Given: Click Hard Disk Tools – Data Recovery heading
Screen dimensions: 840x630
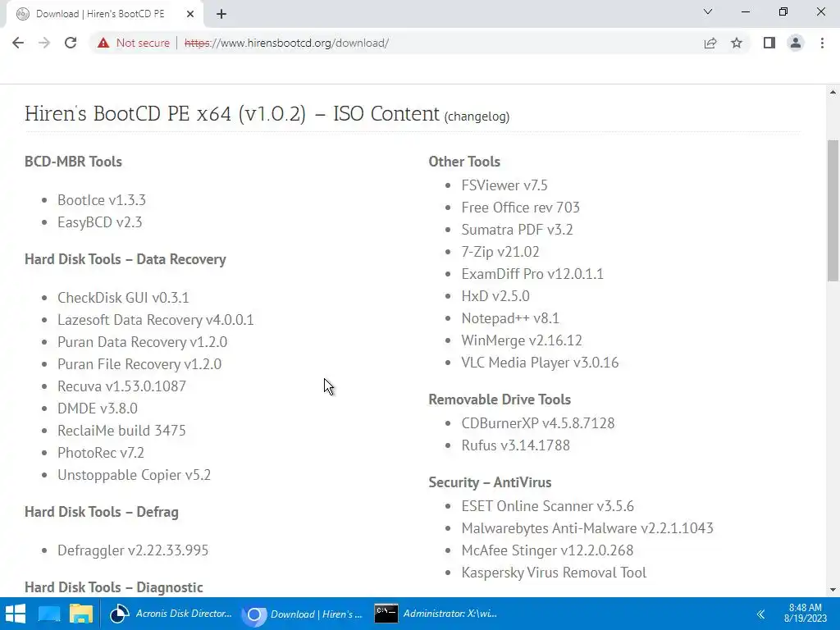Looking at the screenshot, I should click(x=126, y=259).
